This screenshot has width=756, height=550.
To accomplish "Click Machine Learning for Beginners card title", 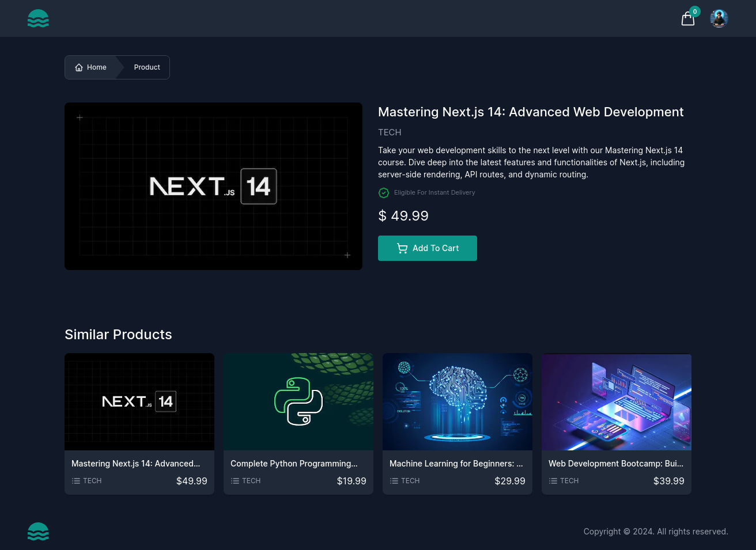I will tap(456, 464).
